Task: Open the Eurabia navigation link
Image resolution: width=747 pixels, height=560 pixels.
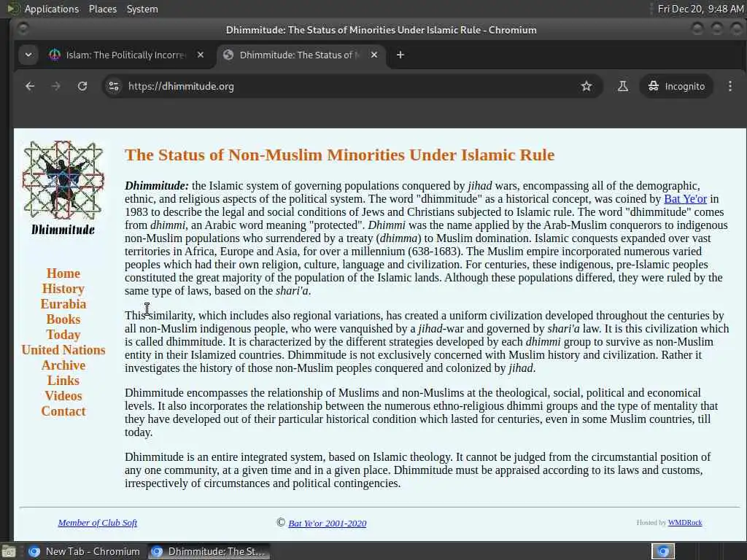Action: [x=63, y=304]
